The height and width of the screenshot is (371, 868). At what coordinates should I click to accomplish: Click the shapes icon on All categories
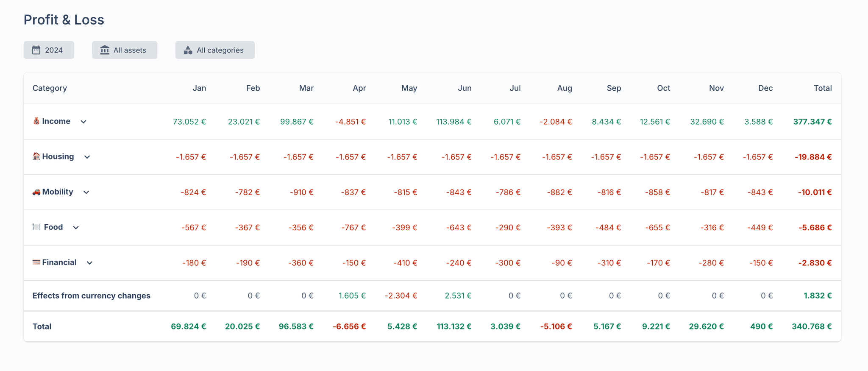(188, 50)
